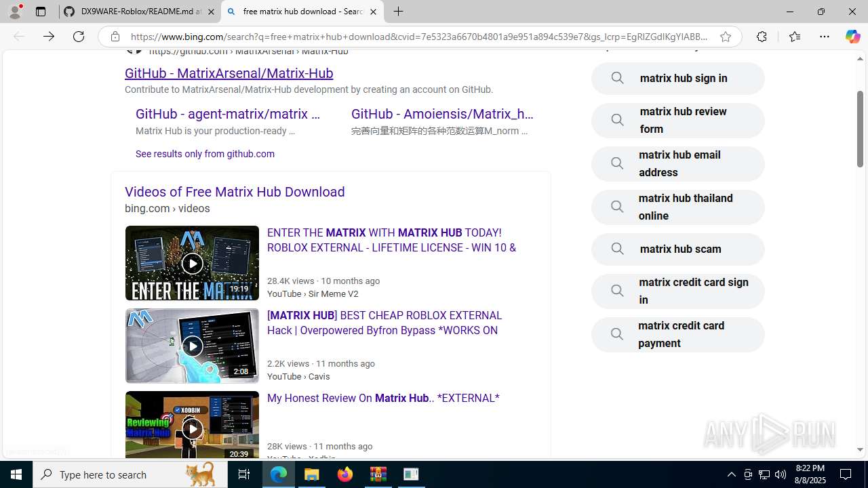The height and width of the screenshot is (488, 868).
Task: Open File Explorer taskbar icon
Action: click(x=312, y=474)
